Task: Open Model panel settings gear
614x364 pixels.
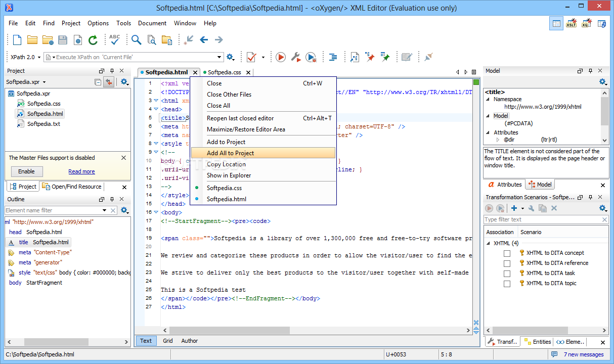Action: (x=603, y=82)
